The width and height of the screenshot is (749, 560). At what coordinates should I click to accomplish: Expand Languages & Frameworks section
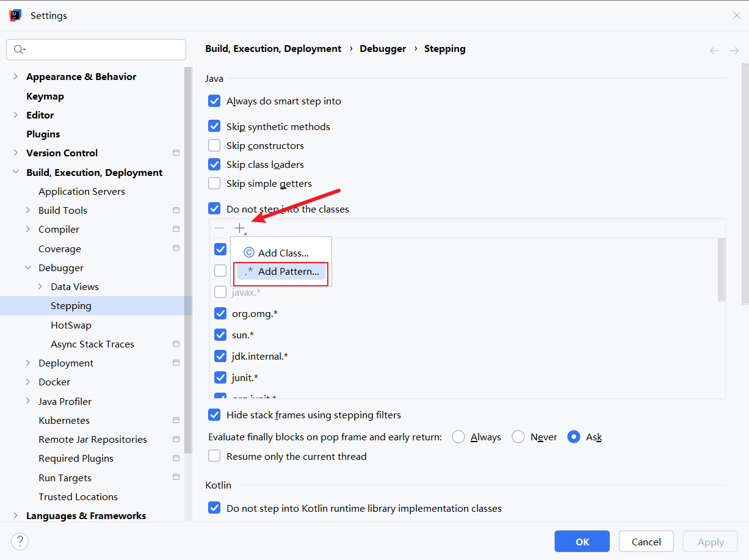point(16,515)
